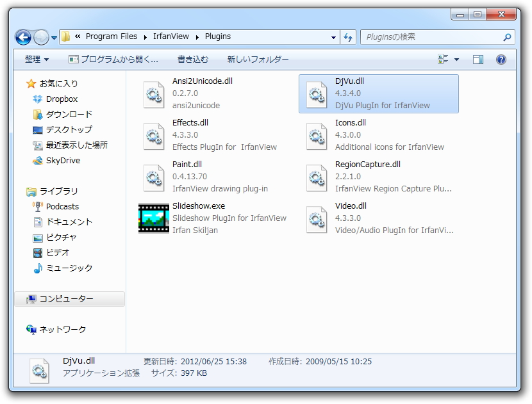Click the refresh icon beside the address bar
This screenshot has width=532, height=404.
[347, 36]
